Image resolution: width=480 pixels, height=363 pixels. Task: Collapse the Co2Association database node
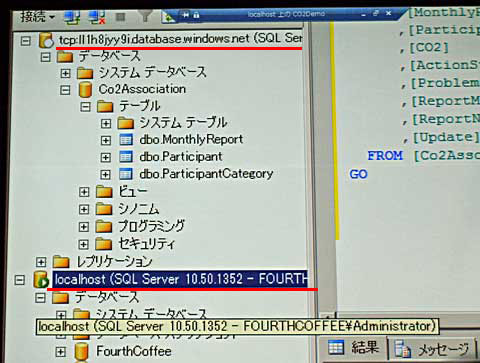[x=65, y=90]
